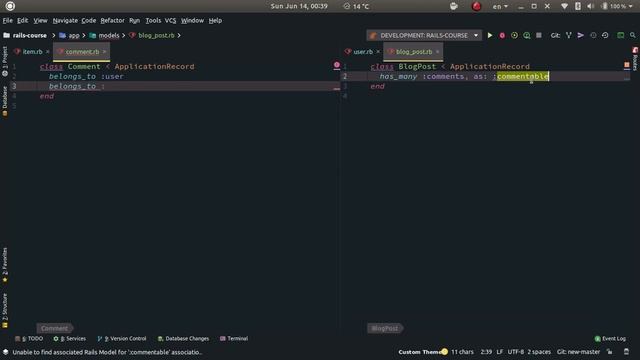This screenshot has height=360, width=640.
Task: Update project from Git branch icon
Action: [569, 36]
